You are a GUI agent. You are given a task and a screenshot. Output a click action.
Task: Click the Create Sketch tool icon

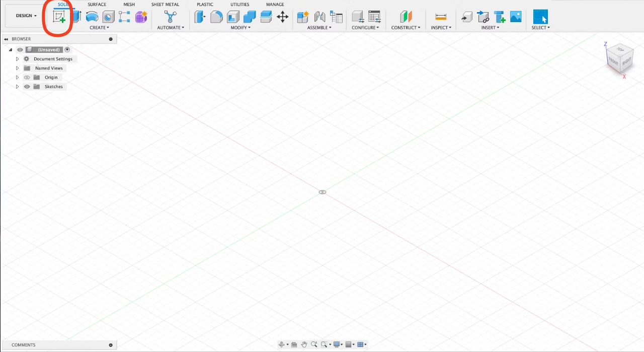pos(59,17)
